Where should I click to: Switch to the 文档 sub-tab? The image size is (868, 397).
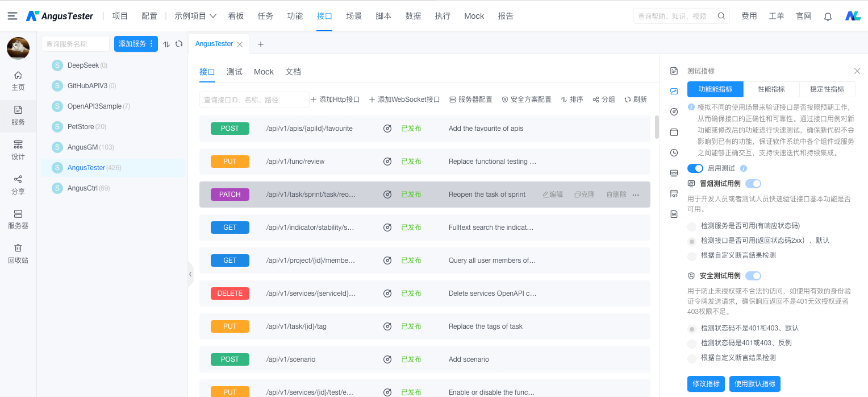coord(293,72)
